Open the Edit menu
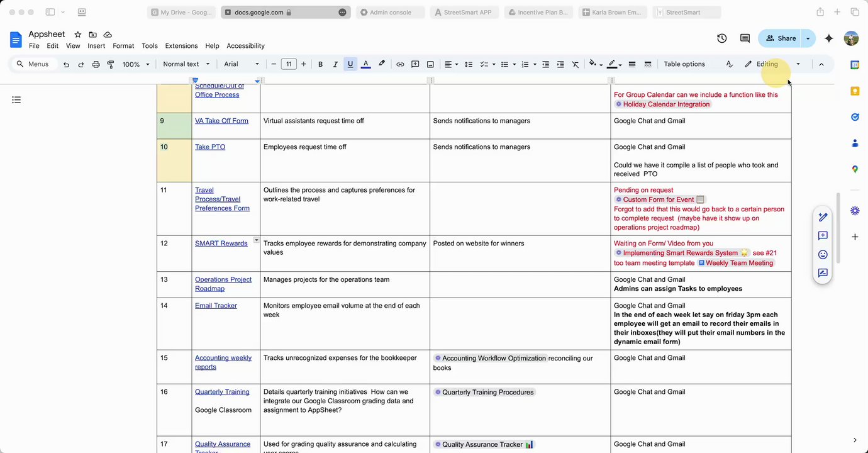 (x=52, y=46)
